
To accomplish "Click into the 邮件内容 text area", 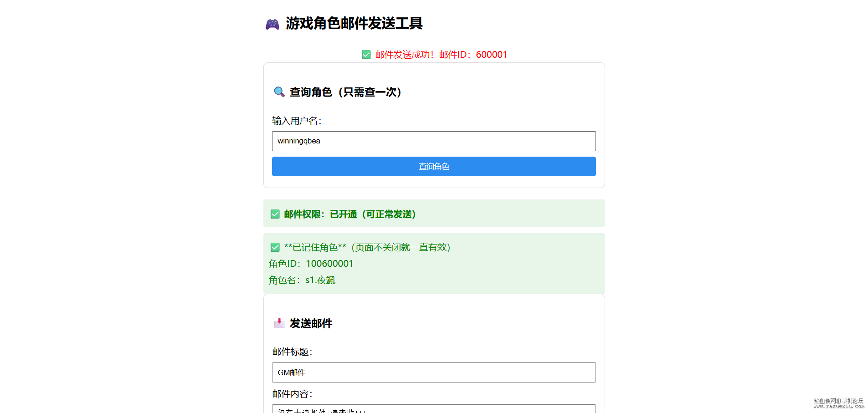I will (x=434, y=409).
